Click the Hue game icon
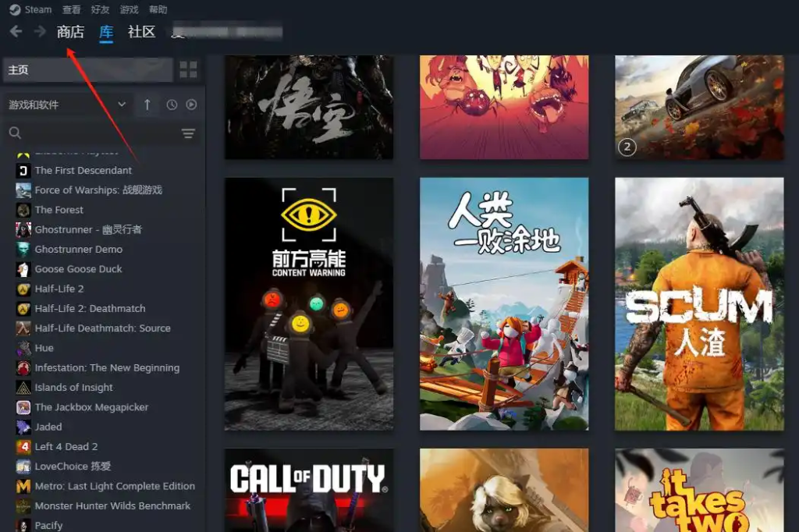799x532 pixels. (x=23, y=348)
